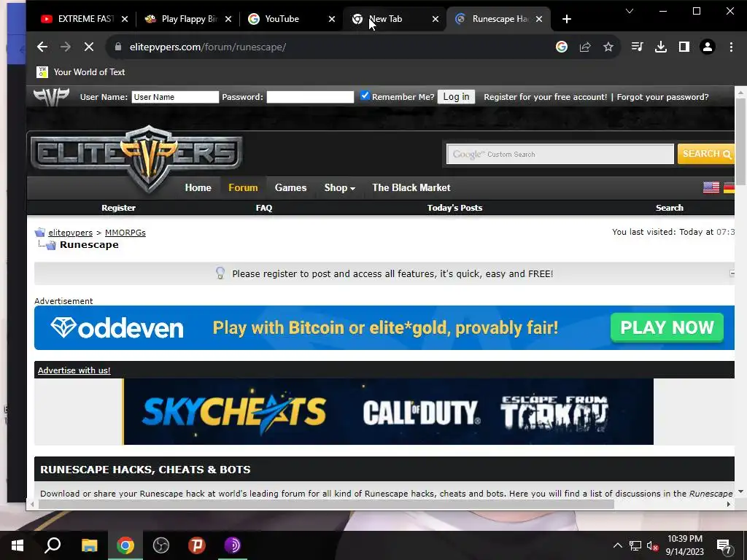Click the MMORPGs breadcrumb link
This screenshot has height=560, width=747.
125,233
